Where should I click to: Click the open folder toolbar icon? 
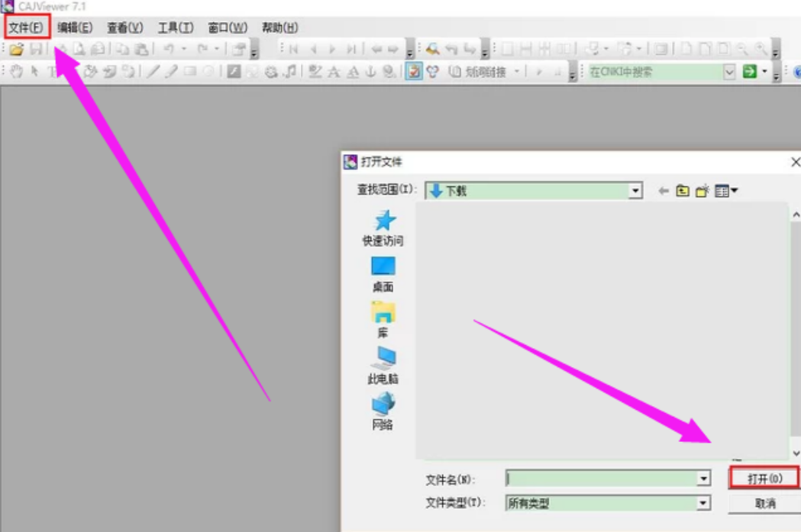click(x=17, y=50)
